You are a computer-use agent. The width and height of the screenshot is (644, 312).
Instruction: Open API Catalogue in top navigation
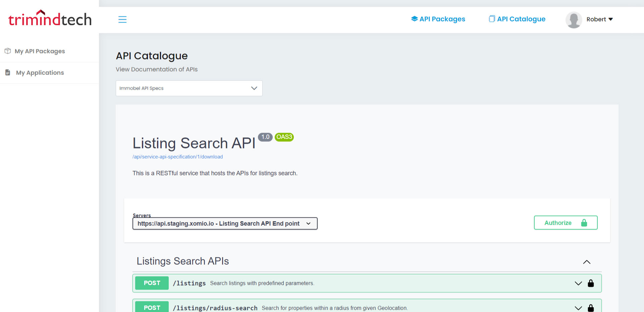pyautogui.click(x=517, y=19)
